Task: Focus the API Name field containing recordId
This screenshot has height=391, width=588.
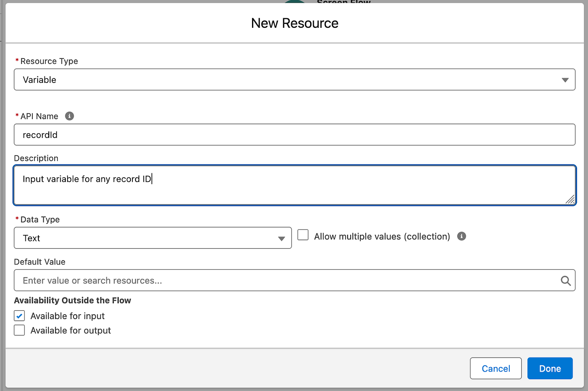Action: pyautogui.click(x=294, y=135)
